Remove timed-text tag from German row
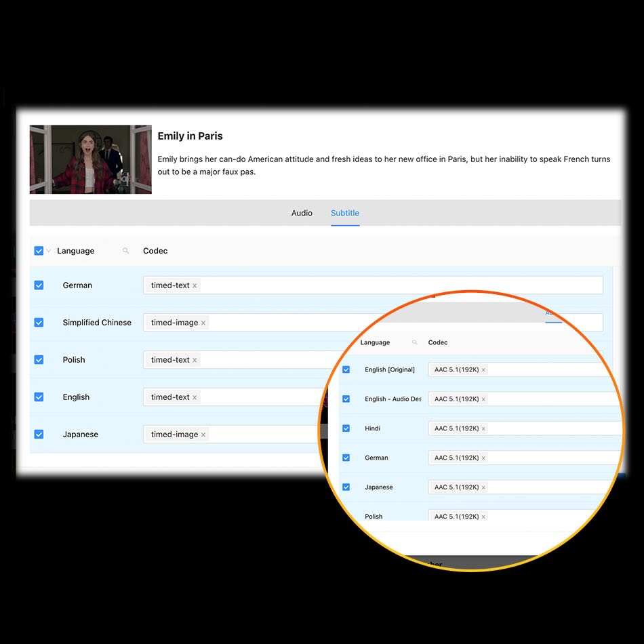The width and height of the screenshot is (644, 644). (x=195, y=285)
